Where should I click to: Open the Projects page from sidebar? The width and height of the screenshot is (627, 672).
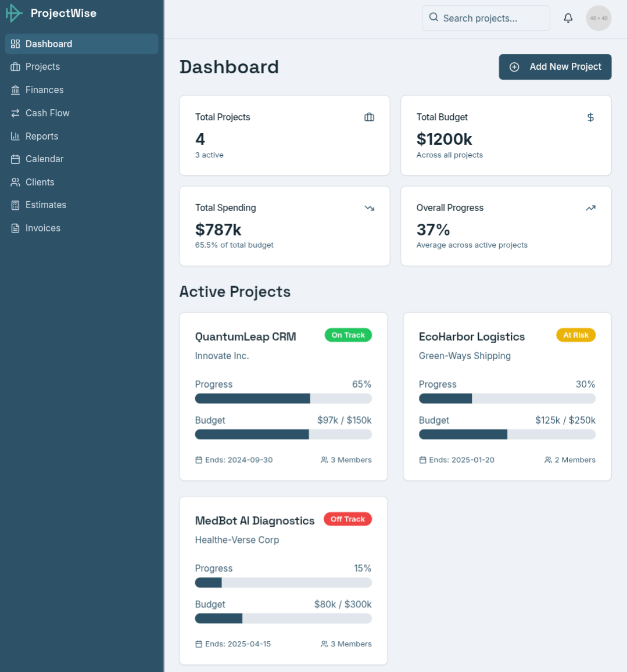click(x=42, y=67)
